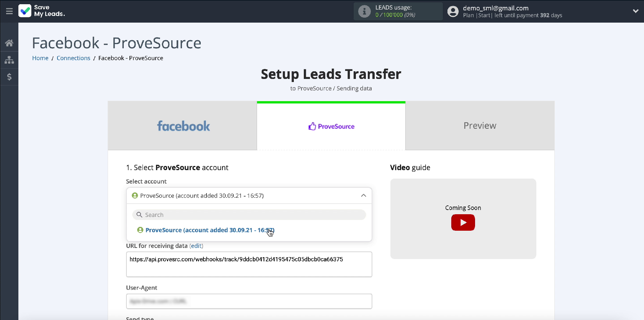Click the edit link for URL

(196, 246)
